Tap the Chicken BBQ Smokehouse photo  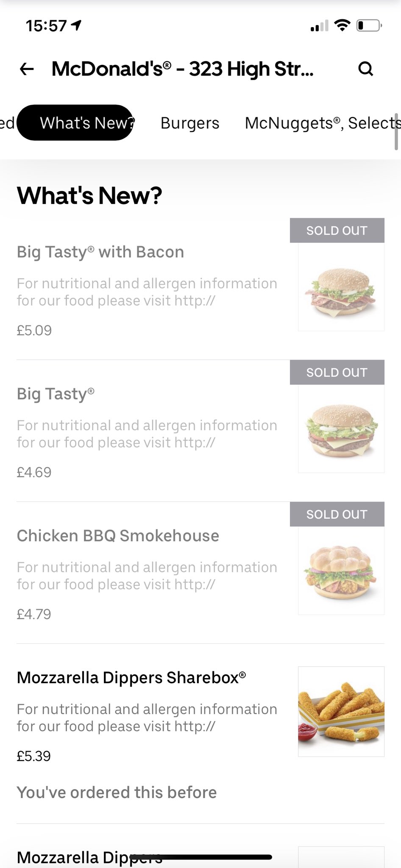(x=341, y=571)
